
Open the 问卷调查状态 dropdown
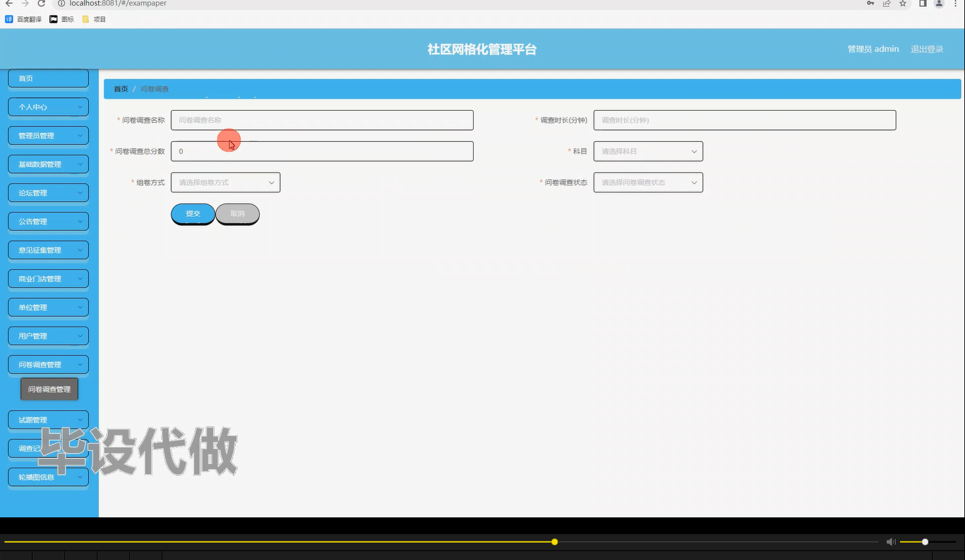[647, 182]
